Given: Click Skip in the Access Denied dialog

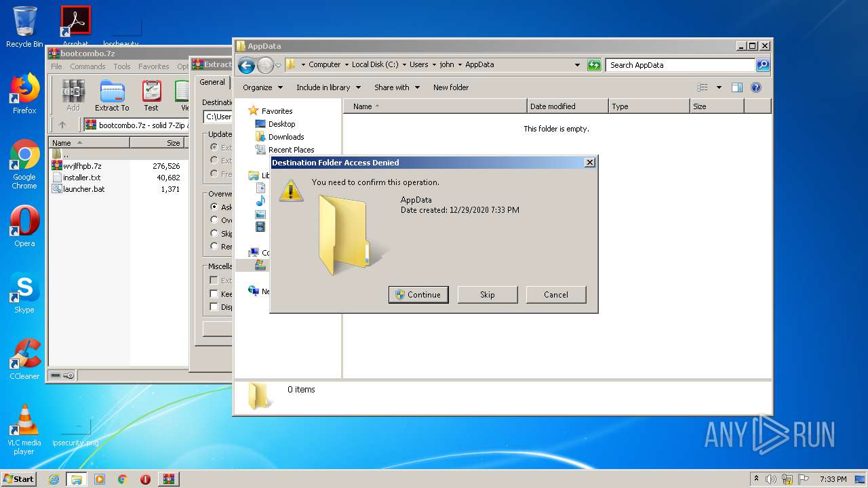Looking at the screenshot, I should (x=488, y=294).
